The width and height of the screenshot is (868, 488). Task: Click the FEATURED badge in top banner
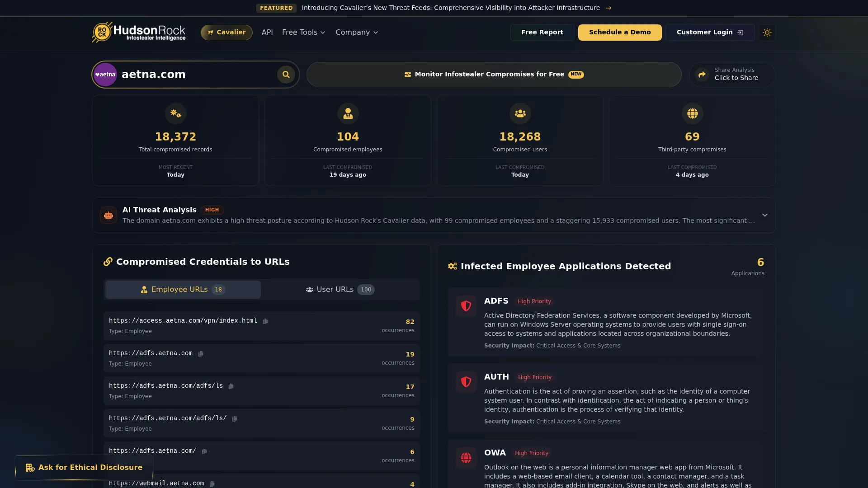tap(276, 8)
